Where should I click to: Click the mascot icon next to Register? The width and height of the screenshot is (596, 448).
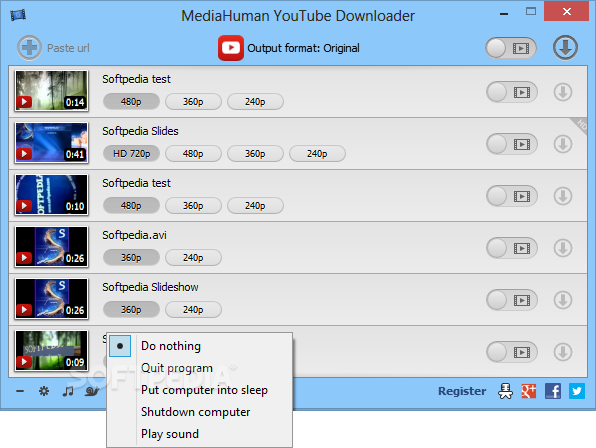505,391
